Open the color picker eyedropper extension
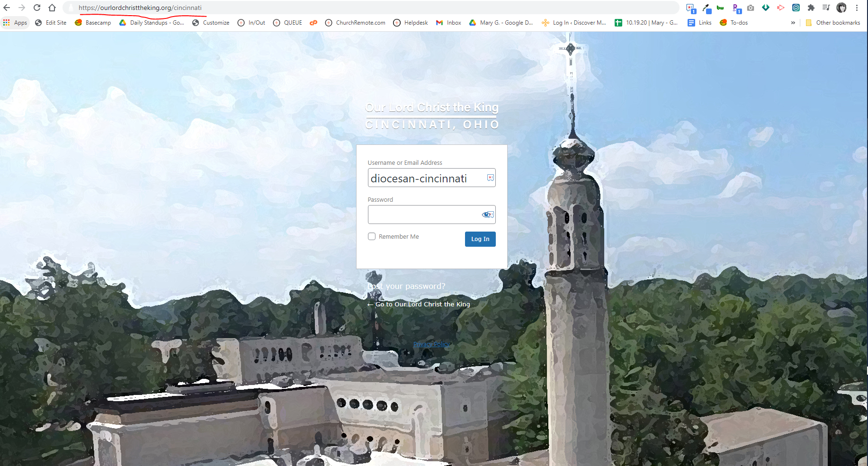The height and width of the screenshot is (466, 868). pyautogui.click(x=707, y=8)
